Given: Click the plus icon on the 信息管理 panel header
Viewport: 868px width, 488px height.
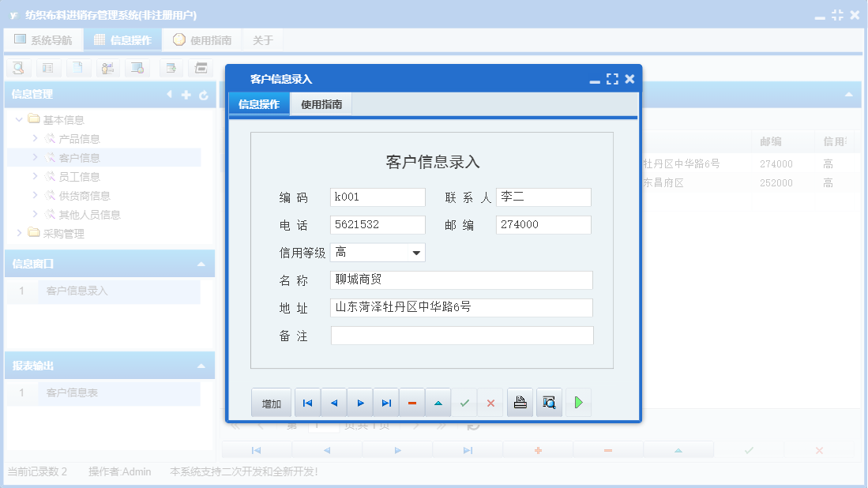Looking at the screenshot, I should [x=186, y=95].
